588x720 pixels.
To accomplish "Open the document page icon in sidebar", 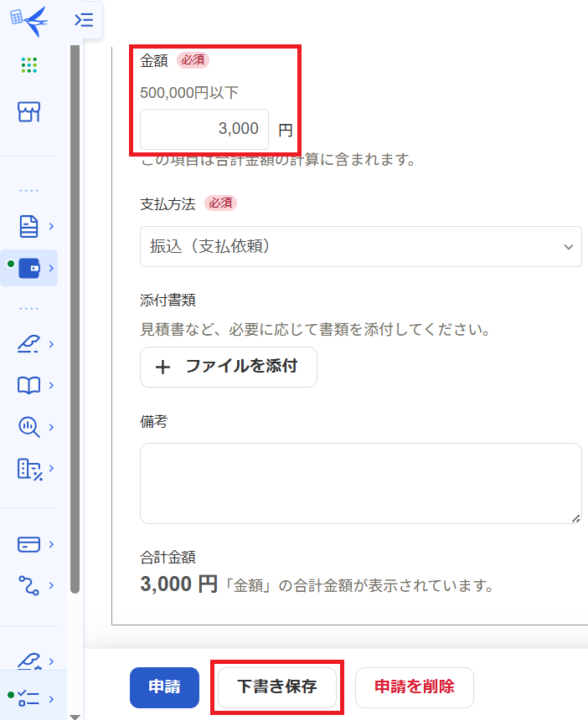I will [28, 226].
